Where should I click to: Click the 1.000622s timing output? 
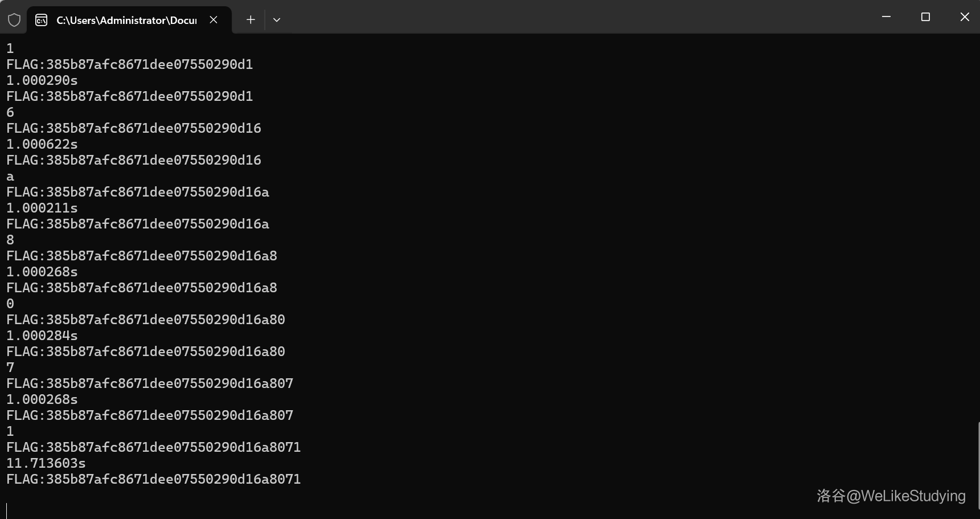point(42,144)
